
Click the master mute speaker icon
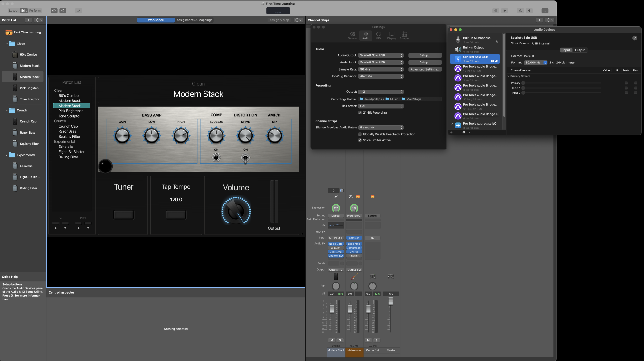[x=529, y=11]
